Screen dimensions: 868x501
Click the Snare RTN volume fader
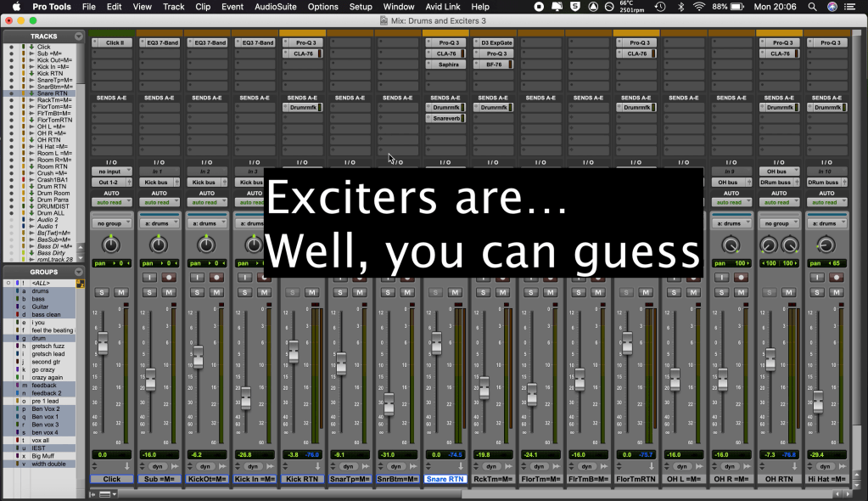pos(436,343)
